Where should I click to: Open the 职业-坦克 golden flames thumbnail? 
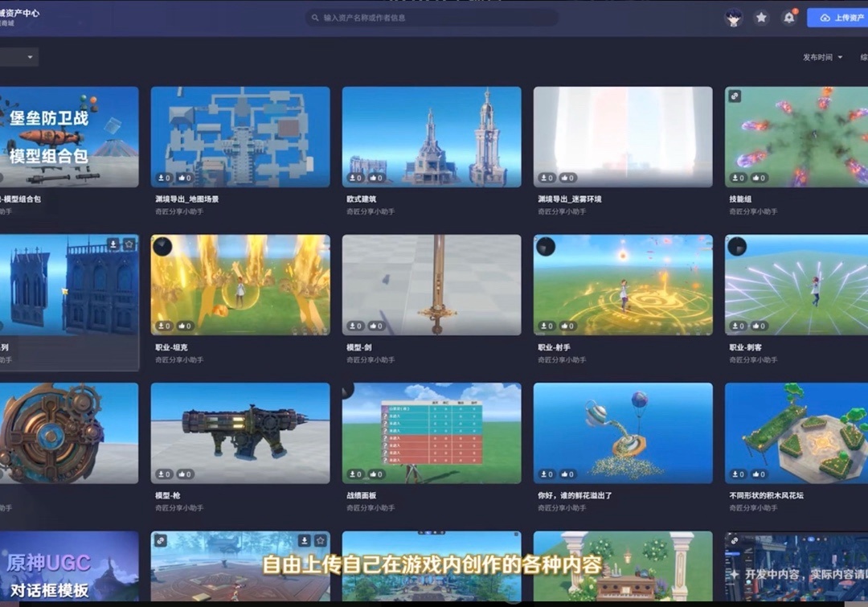tap(240, 285)
